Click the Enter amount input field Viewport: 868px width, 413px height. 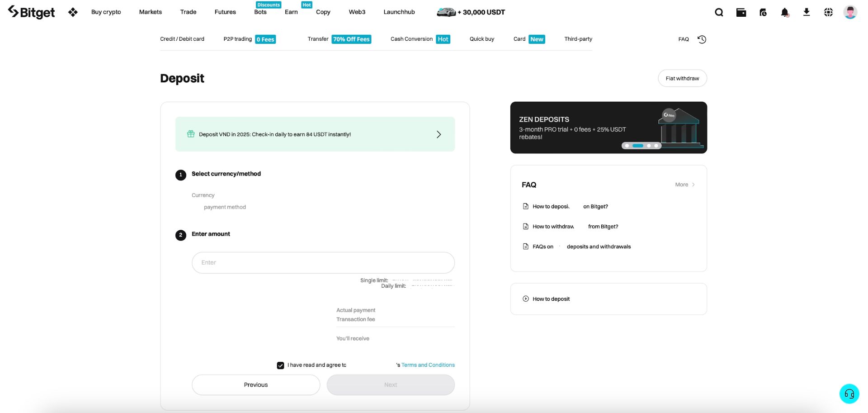[323, 263]
